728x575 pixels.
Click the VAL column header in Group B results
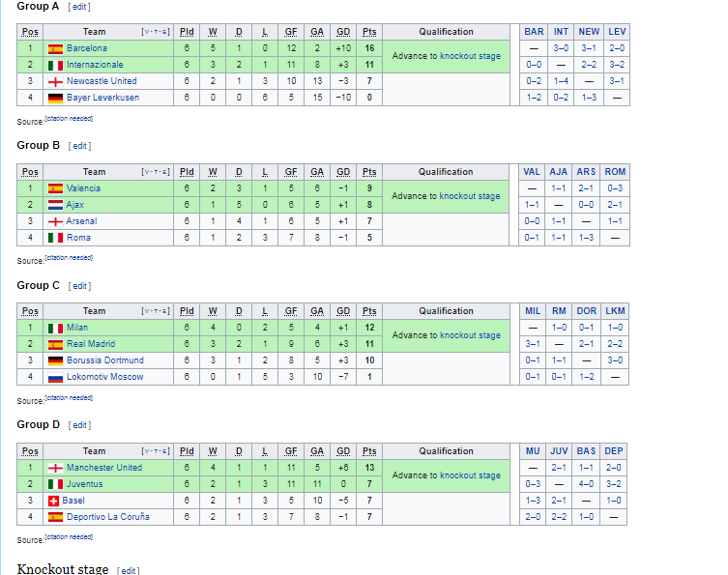click(532, 172)
